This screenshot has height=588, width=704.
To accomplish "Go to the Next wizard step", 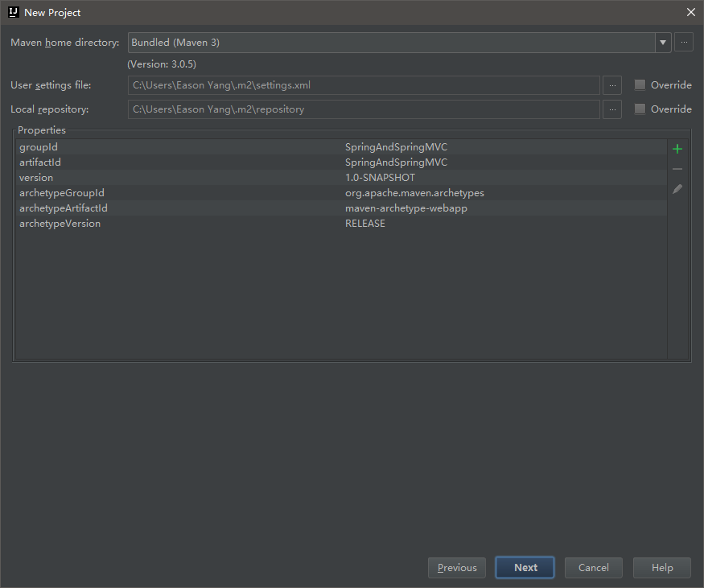I will 525,567.
